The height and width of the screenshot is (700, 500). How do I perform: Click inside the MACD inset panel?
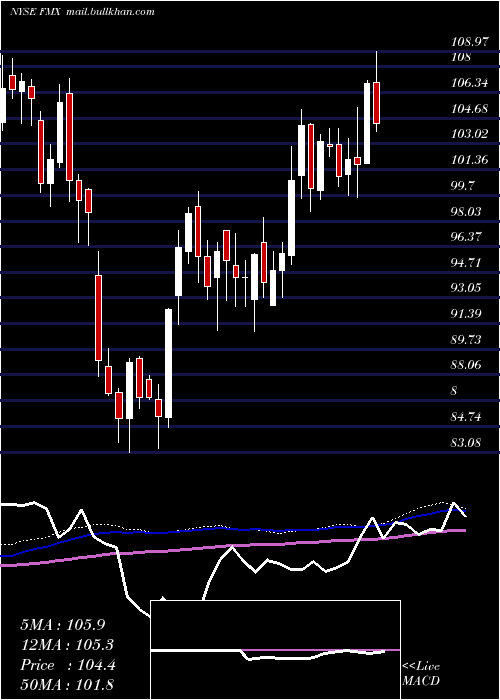[275, 650]
